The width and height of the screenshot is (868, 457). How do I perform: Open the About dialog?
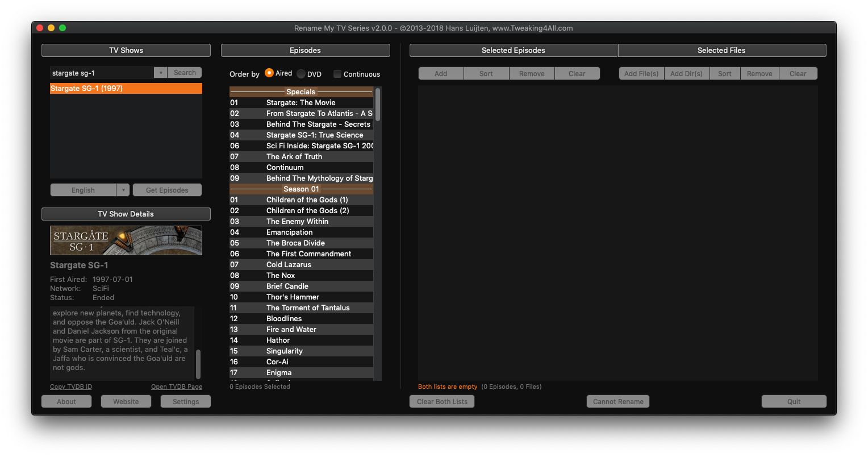tap(66, 401)
